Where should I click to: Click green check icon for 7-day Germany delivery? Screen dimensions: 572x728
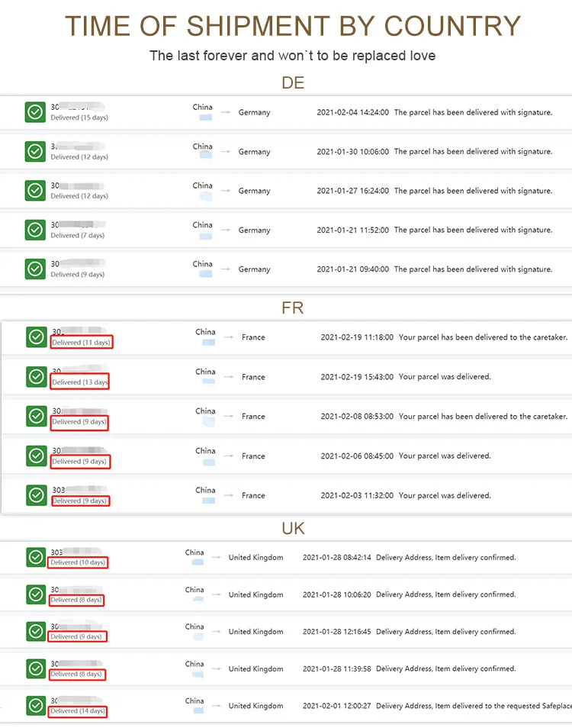35,230
